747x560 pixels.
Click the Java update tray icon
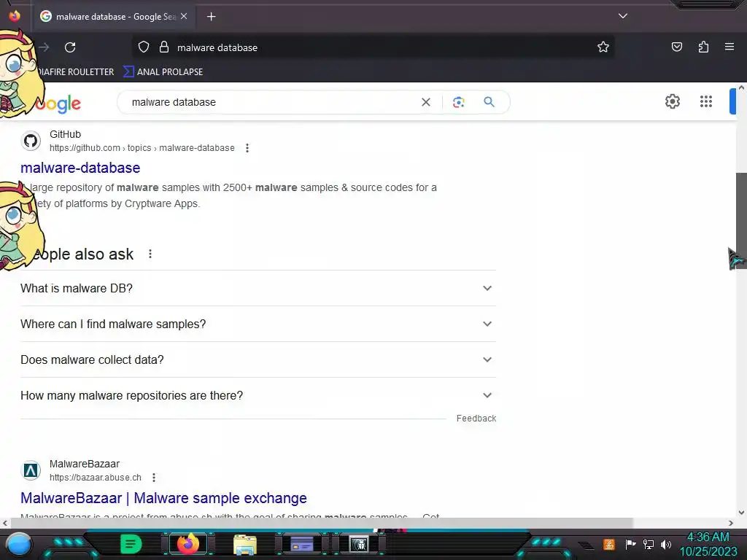[609, 544]
